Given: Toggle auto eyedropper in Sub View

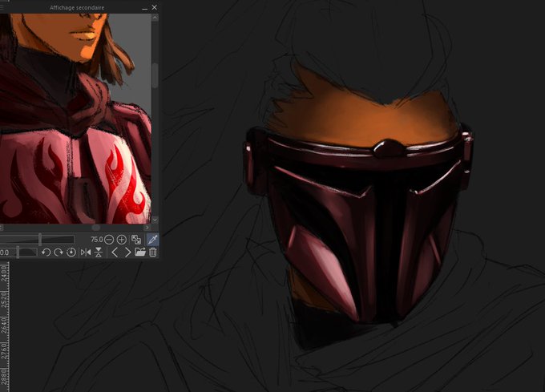Looking at the screenshot, I should (x=152, y=240).
